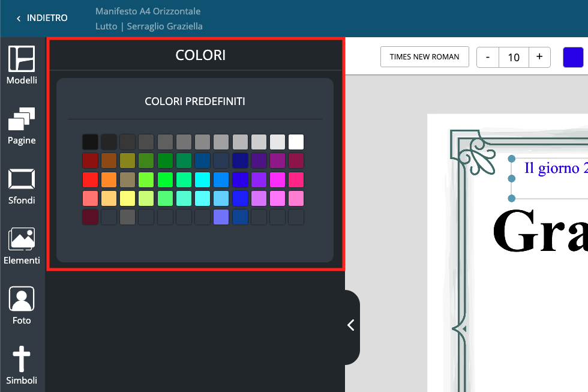Image resolution: width=588 pixels, height=392 pixels.
Task: Collapse the side panel with the arrow
Action: pos(351,325)
